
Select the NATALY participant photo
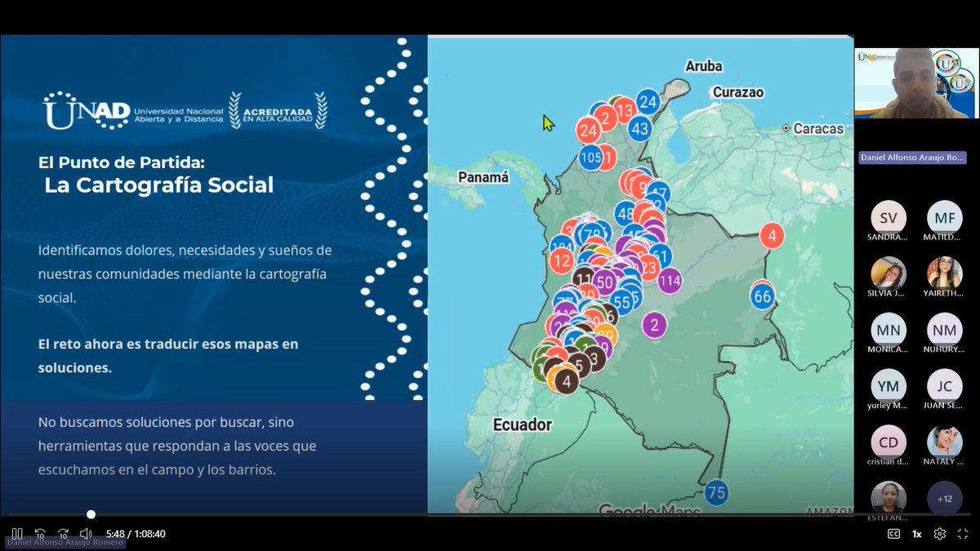tap(944, 442)
